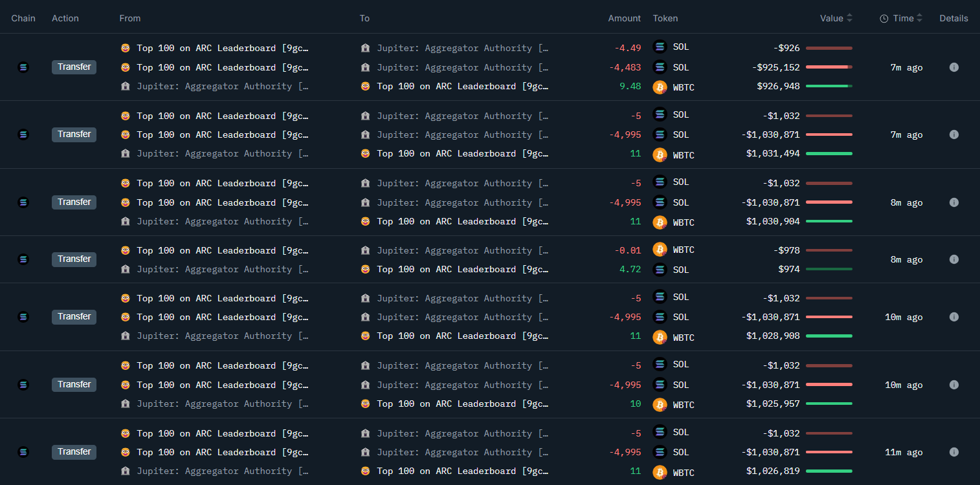Sort by Value using its sort arrows
Image resolution: width=980 pixels, height=485 pixels.
[849, 18]
